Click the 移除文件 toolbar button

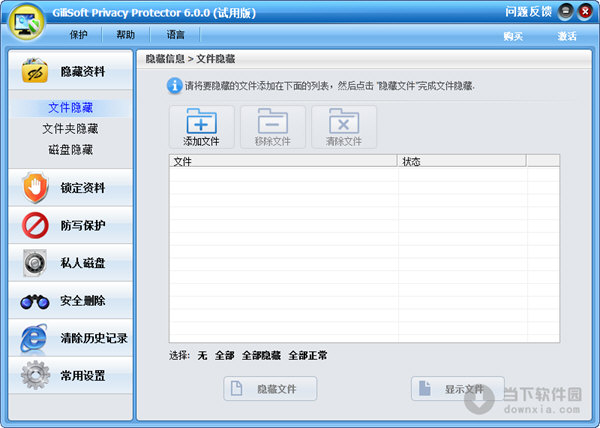[x=273, y=127]
